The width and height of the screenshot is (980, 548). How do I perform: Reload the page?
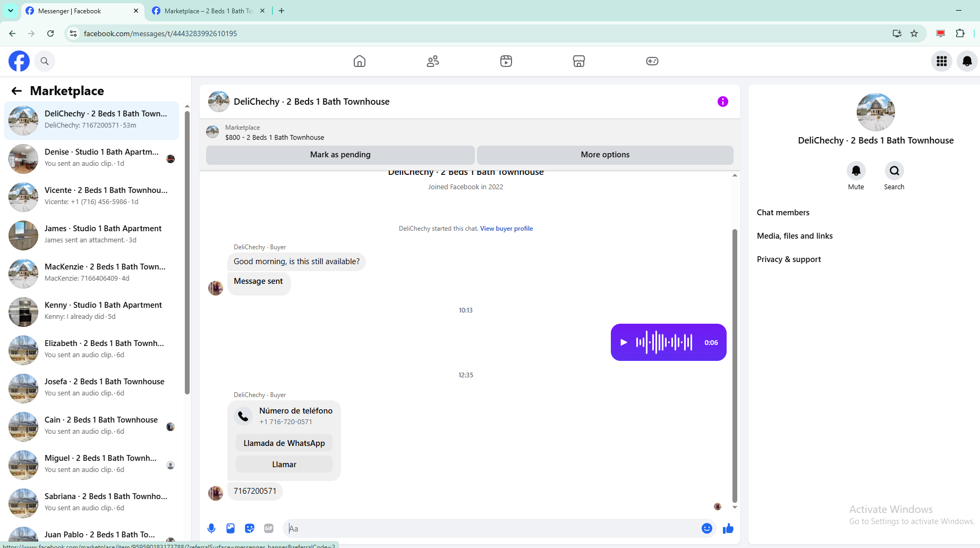[50, 33]
